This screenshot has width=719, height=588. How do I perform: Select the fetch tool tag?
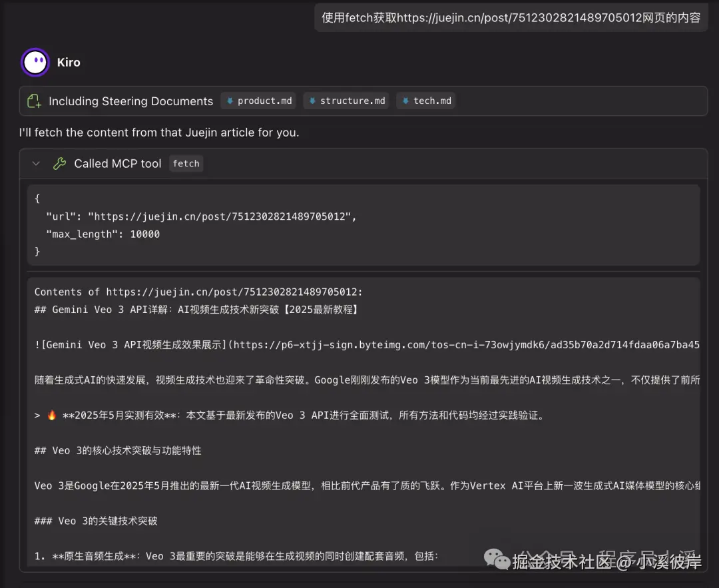click(x=186, y=163)
